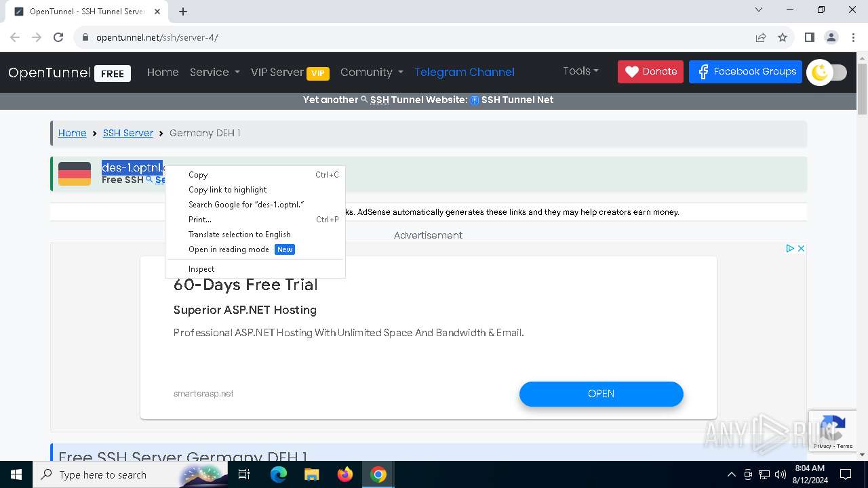
Task: Click SSH Server breadcrumb link
Action: (x=128, y=133)
